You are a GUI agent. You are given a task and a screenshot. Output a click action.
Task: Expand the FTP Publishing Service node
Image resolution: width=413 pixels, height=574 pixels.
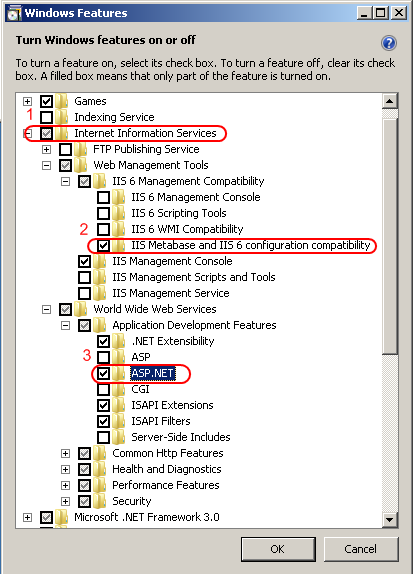coord(46,149)
